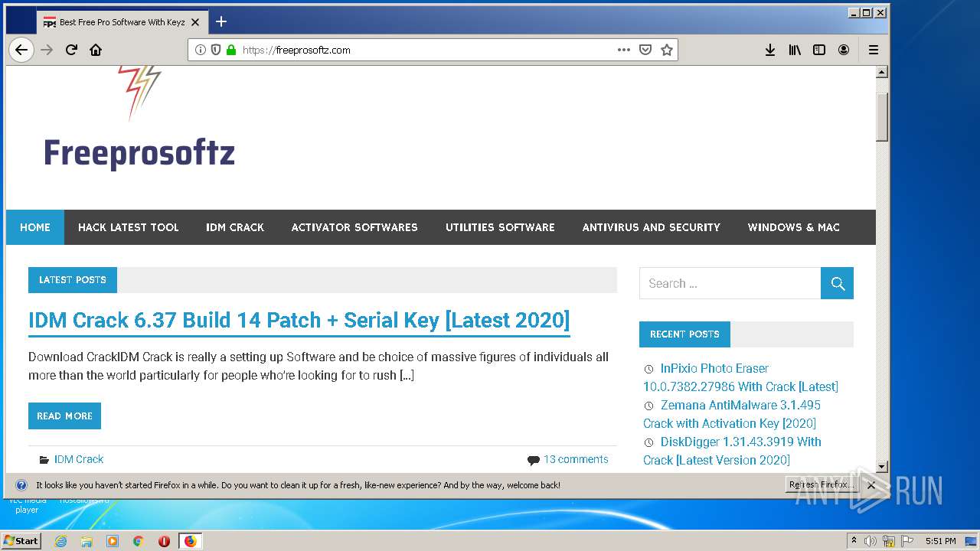
Task: Open Action Center flag icon
Action: (907, 541)
